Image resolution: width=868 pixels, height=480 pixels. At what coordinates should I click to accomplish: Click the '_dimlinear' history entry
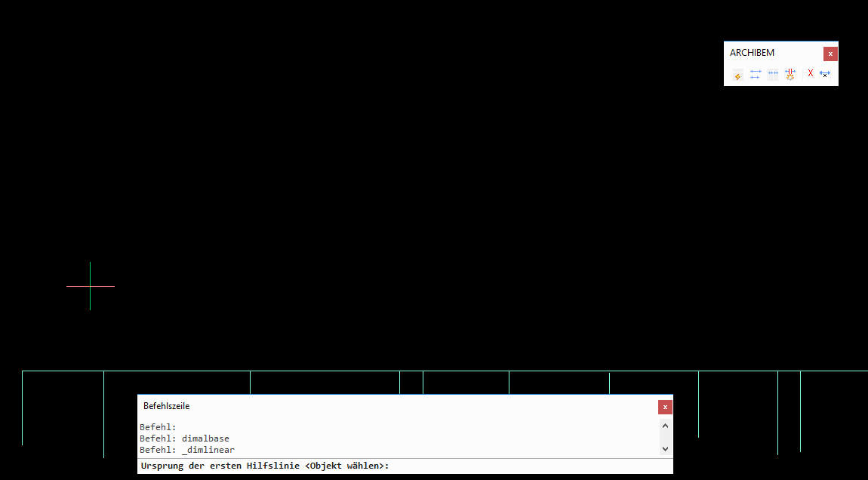tap(208, 450)
